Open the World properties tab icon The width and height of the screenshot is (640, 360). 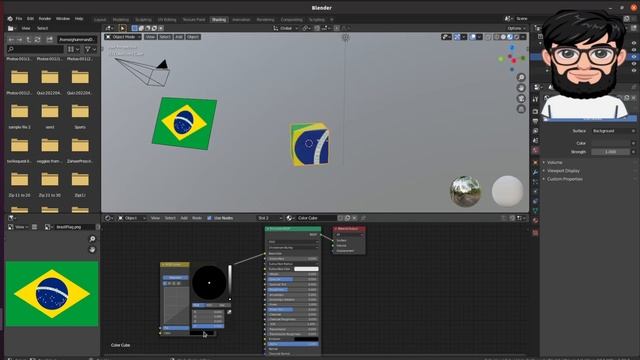point(535,151)
